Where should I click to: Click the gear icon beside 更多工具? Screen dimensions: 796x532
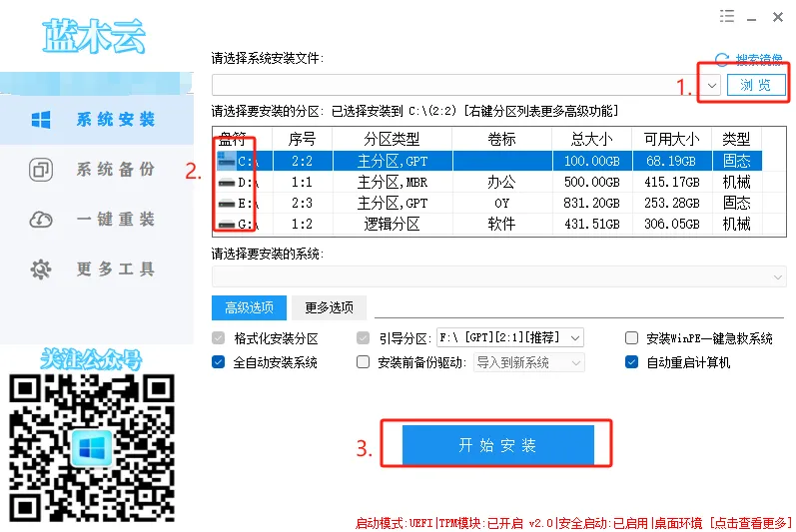coord(41,268)
